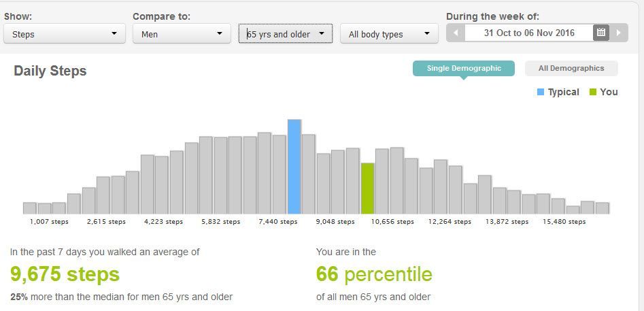Screen dimensions: 644x311
Task: Click the 1,007 steps axis label
Action: click(49, 222)
